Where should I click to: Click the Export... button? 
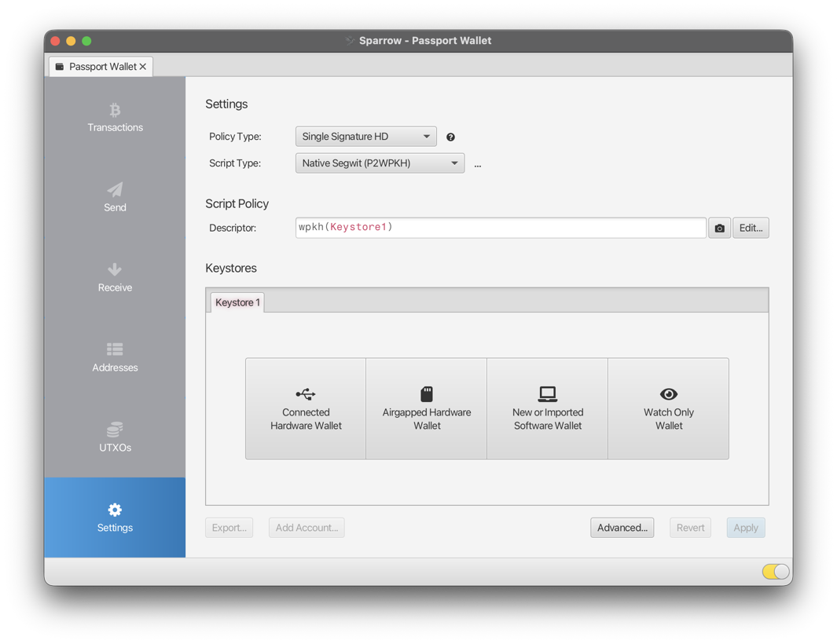pyautogui.click(x=229, y=528)
